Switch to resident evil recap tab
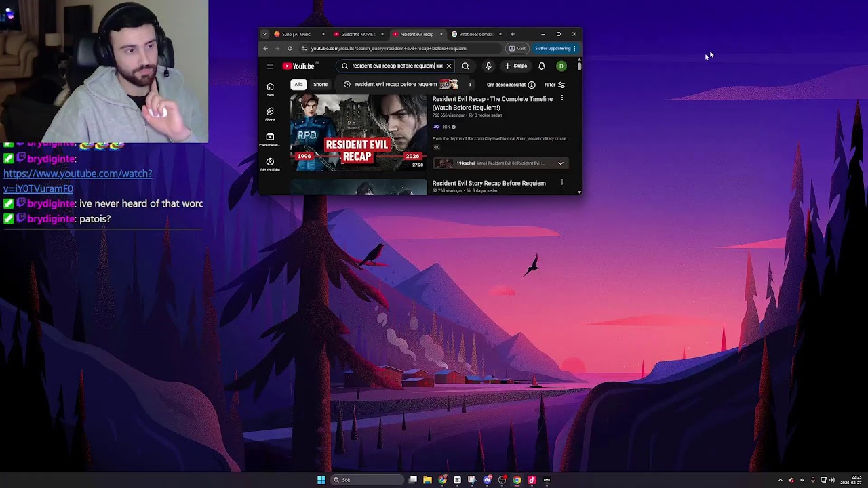This screenshot has height=488, width=868. coord(416,34)
